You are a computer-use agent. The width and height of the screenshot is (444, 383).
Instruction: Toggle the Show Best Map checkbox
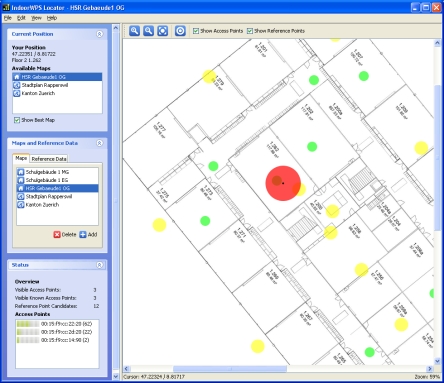pyautogui.click(x=17, y=120)
